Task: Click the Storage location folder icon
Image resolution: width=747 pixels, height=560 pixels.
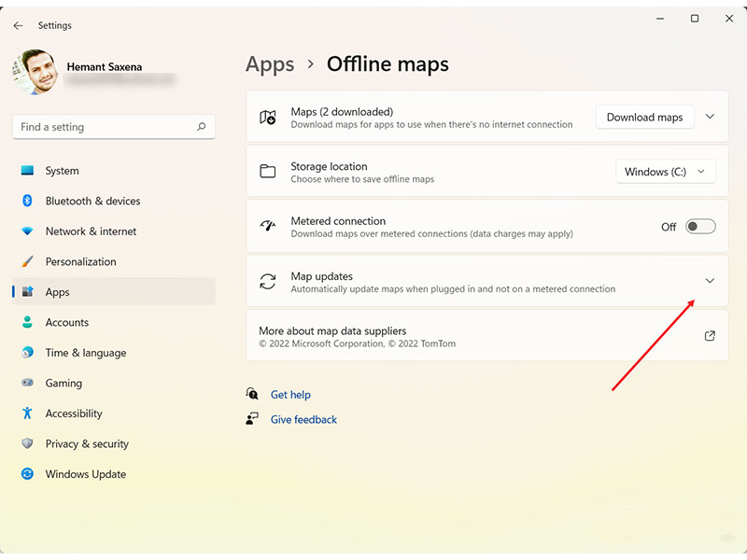Action: (268, 171)
